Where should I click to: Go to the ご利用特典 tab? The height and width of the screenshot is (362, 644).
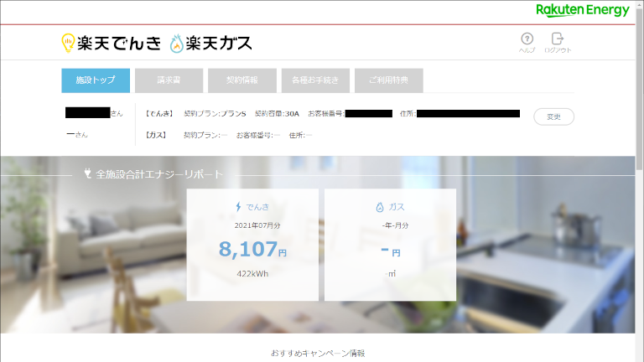[x=389, y=80]
